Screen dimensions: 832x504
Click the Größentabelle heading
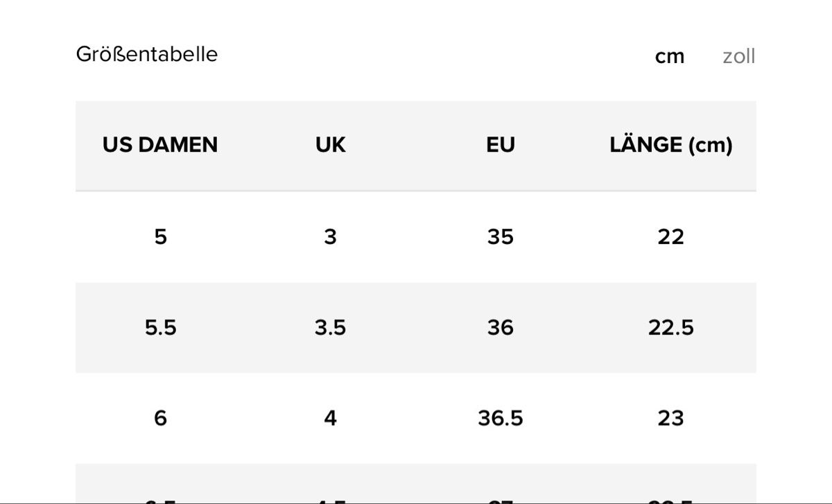point(147,54)
